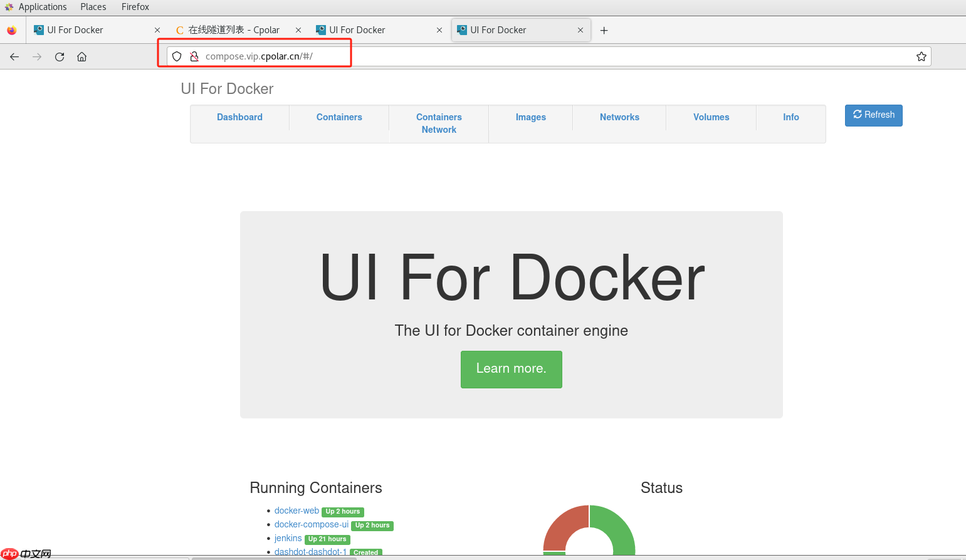The image size is (966, 560).
Task: Open a new tab with the plus icon
Action: (x=604, y=31)
